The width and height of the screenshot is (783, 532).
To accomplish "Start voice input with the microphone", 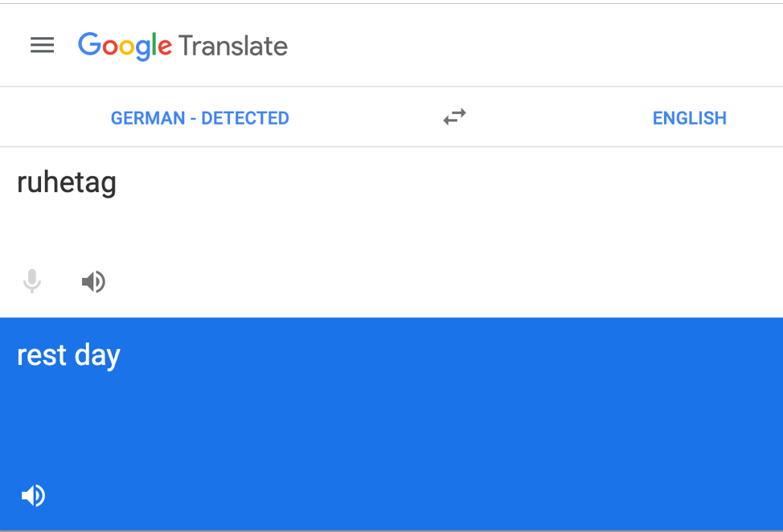I will [32, 281].
